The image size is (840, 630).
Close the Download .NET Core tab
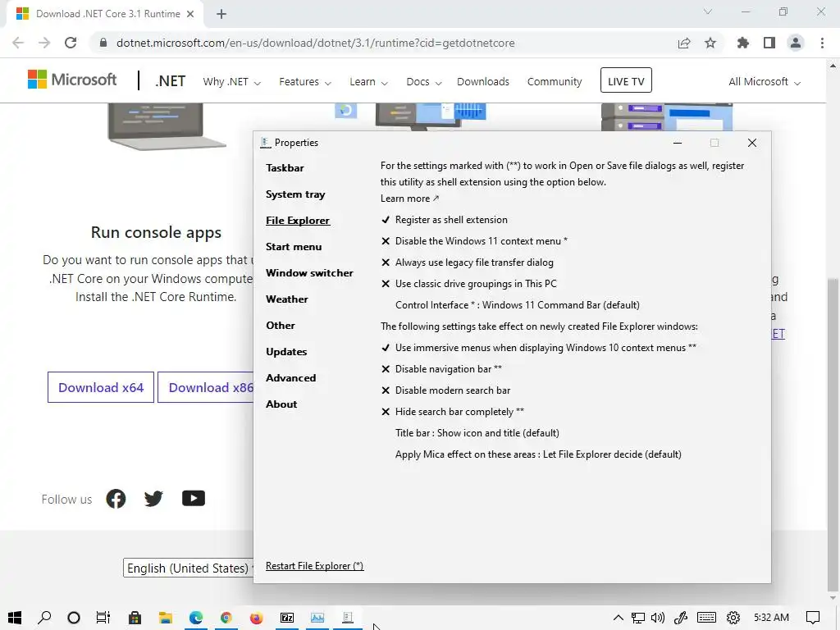tap(190, 14)
